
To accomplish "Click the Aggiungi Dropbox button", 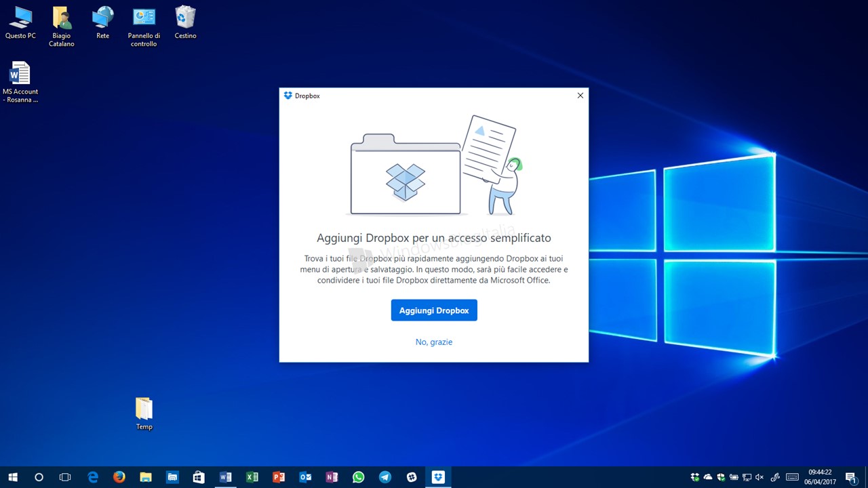I will pyautogui.click(x=434, y=310).
